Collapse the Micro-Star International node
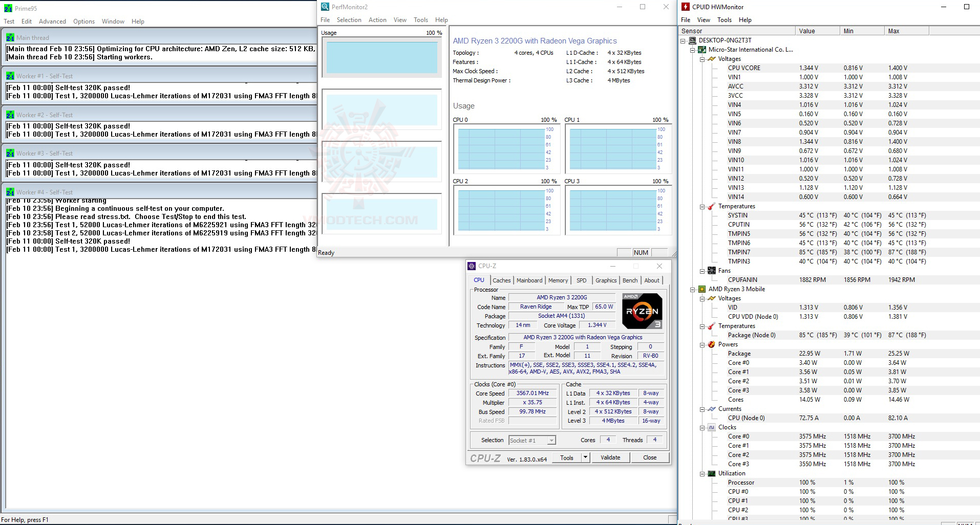This screenshot has height=525, width=980. [693, 50]
